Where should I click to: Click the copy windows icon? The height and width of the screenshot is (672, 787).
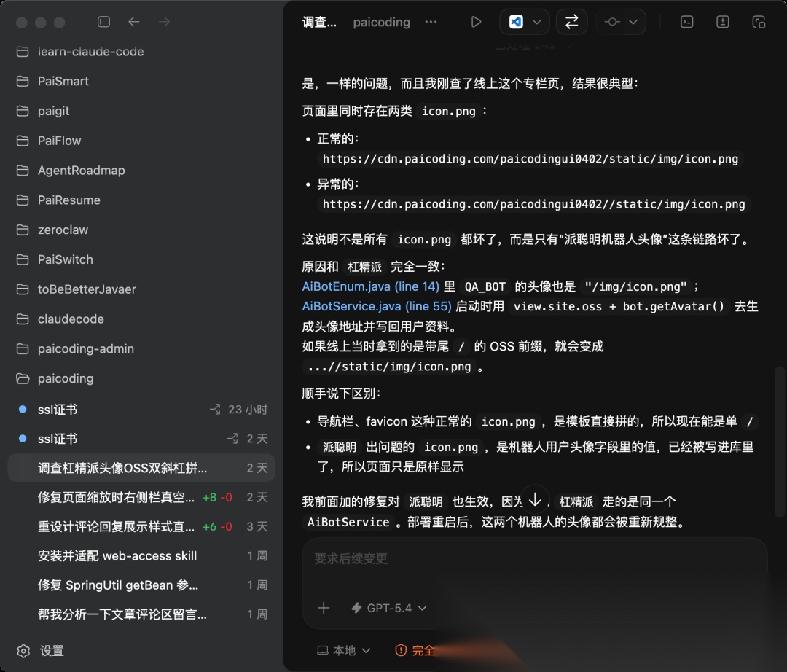759,22
